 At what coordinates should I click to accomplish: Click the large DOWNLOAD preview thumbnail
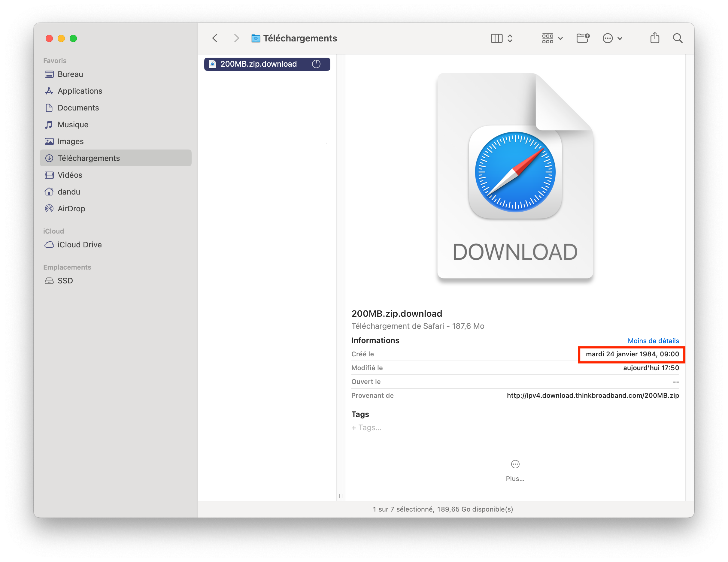tap(515, 176)
